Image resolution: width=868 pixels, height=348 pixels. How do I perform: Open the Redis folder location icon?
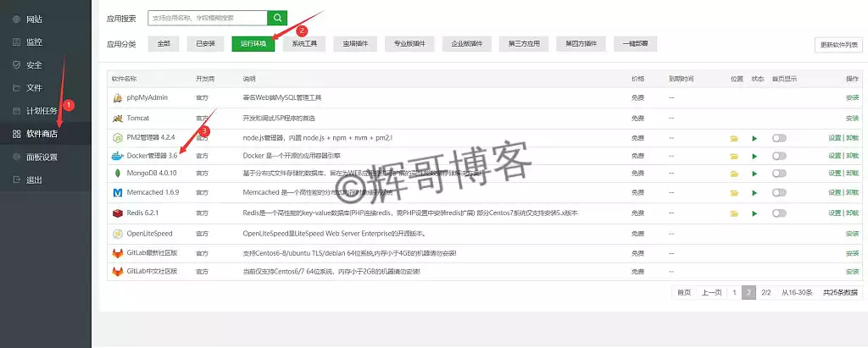[734, 213]
